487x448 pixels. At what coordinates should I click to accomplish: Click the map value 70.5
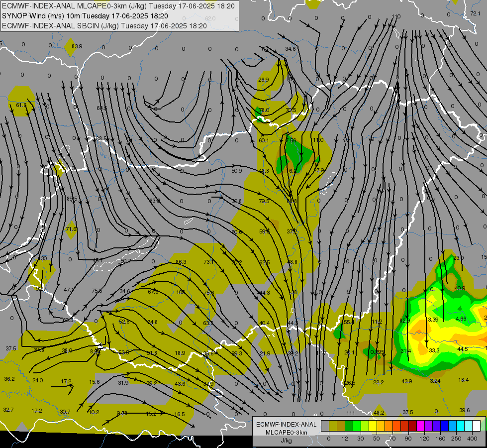point(291,110)
